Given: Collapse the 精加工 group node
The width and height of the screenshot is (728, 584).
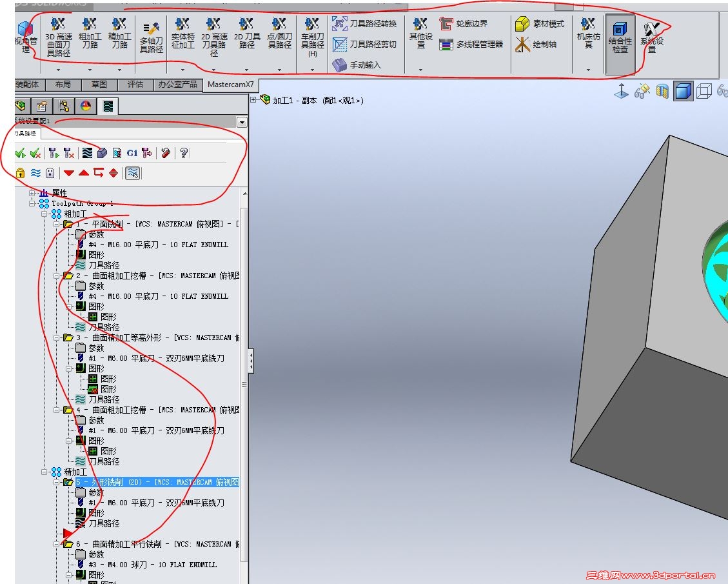Looking at the screenshot, I should pos(44,472).
